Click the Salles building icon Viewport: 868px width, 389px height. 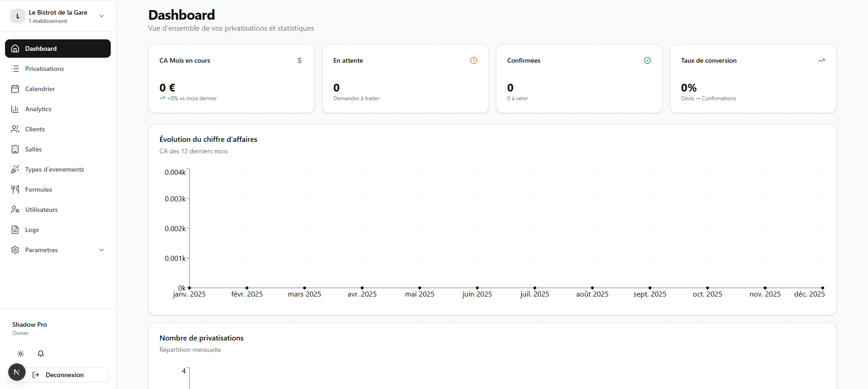(x=15, y=149)
